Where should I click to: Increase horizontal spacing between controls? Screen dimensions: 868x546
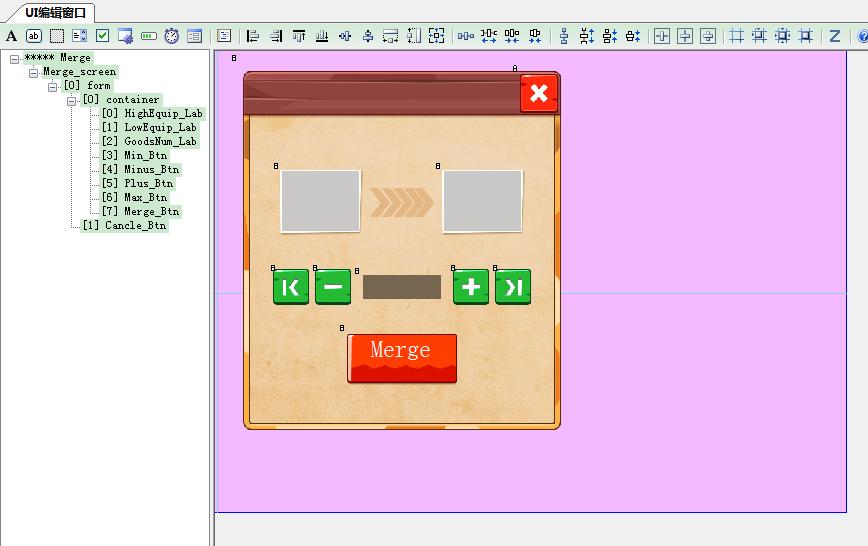pos(489,36)
